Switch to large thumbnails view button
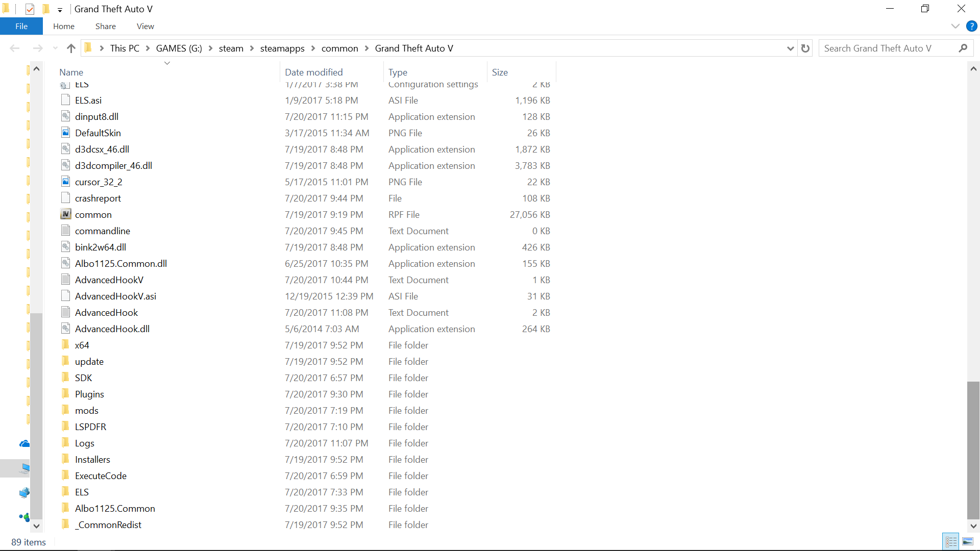 (968, 542)
